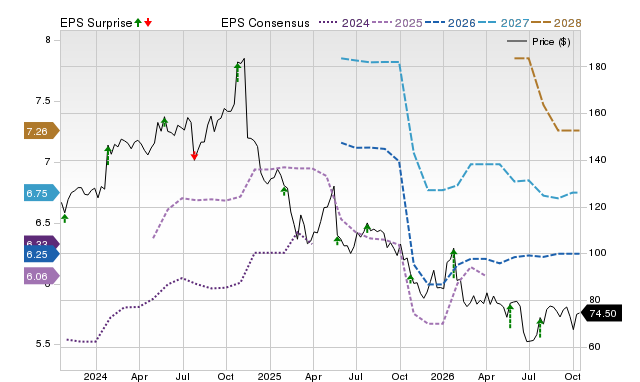Viewport: 640px width, 382px height.
Task: Click the 2025 label on the time axis
Action: [269, 376]
